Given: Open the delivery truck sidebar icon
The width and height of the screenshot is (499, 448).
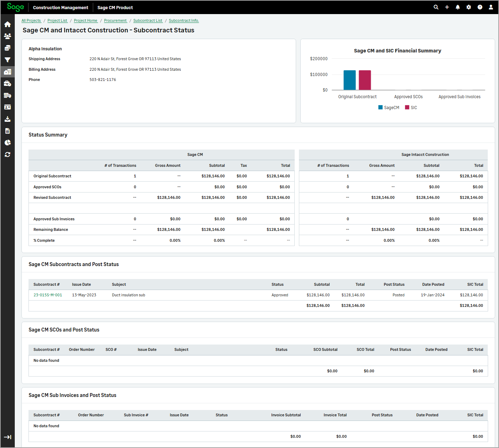Looking at the screenshot, I should (7, 95).
